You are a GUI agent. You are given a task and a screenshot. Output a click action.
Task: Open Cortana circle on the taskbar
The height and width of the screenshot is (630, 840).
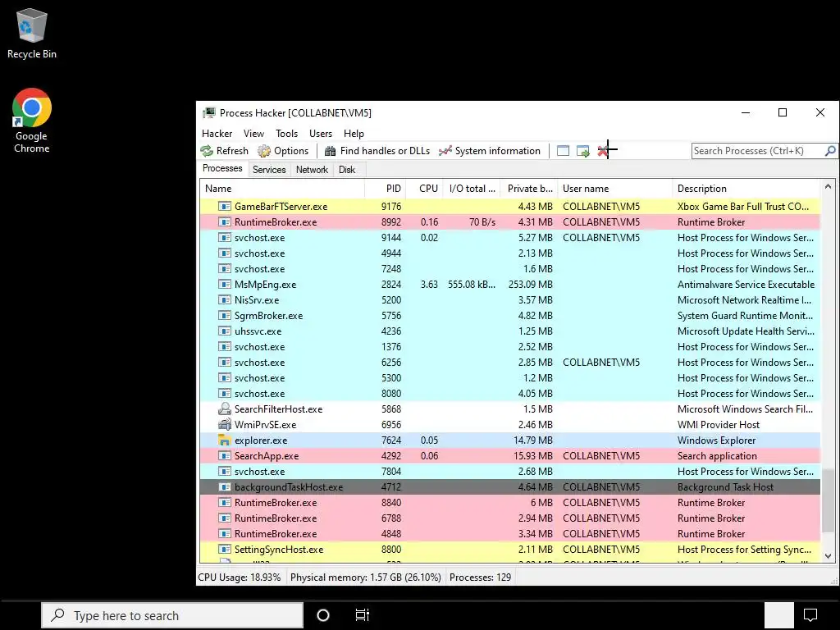(323, 615)
